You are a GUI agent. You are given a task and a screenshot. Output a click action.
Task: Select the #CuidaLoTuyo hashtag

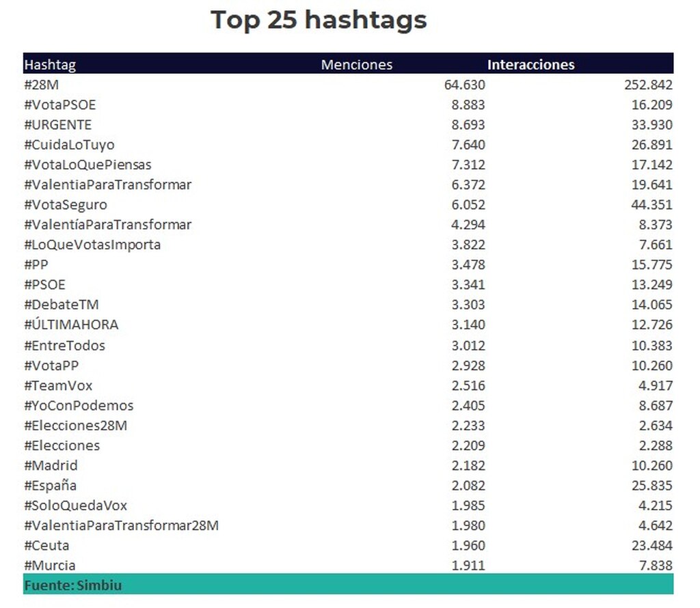(69, 145)
